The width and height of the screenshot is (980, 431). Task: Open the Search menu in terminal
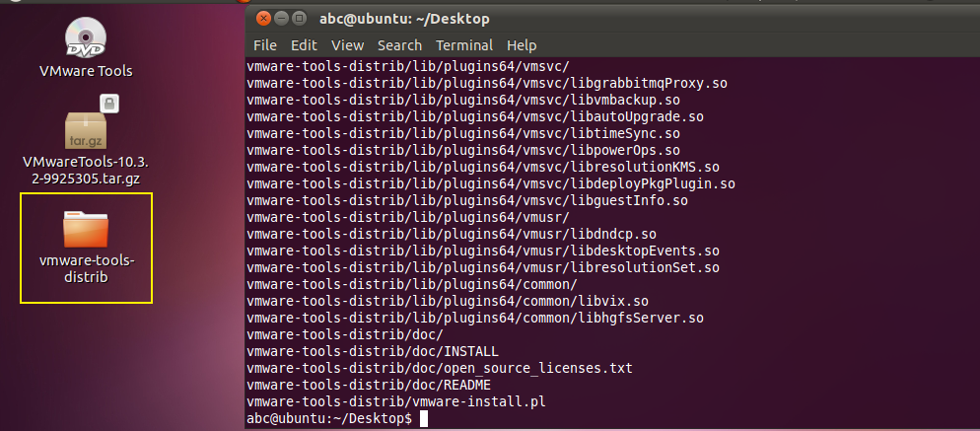click(399, 45)
